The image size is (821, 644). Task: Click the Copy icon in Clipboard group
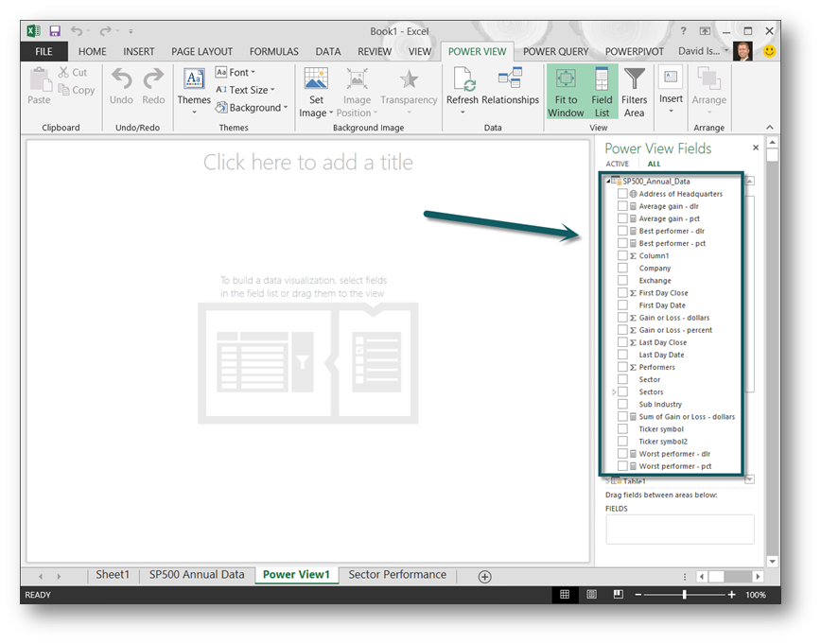tap(63, 90)
